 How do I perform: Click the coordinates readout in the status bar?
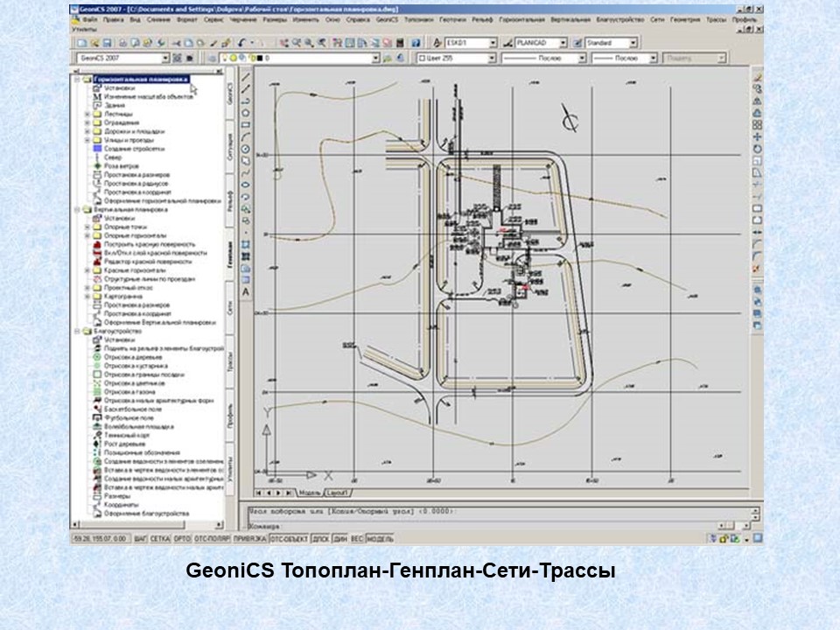pyautogui.click(x=100, y=538)
